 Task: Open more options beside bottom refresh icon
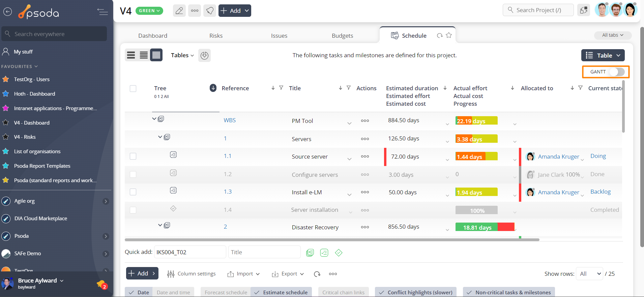click(x=333, y=274)
